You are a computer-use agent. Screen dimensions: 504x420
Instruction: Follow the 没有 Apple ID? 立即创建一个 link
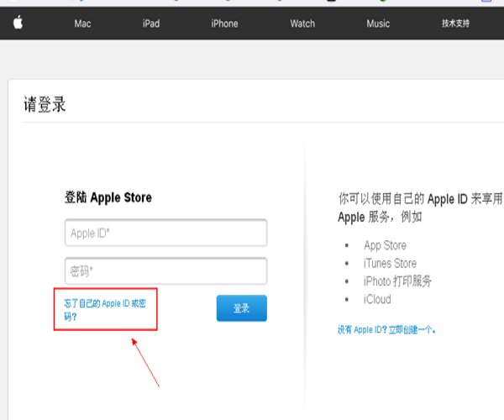tap(386, 330)
